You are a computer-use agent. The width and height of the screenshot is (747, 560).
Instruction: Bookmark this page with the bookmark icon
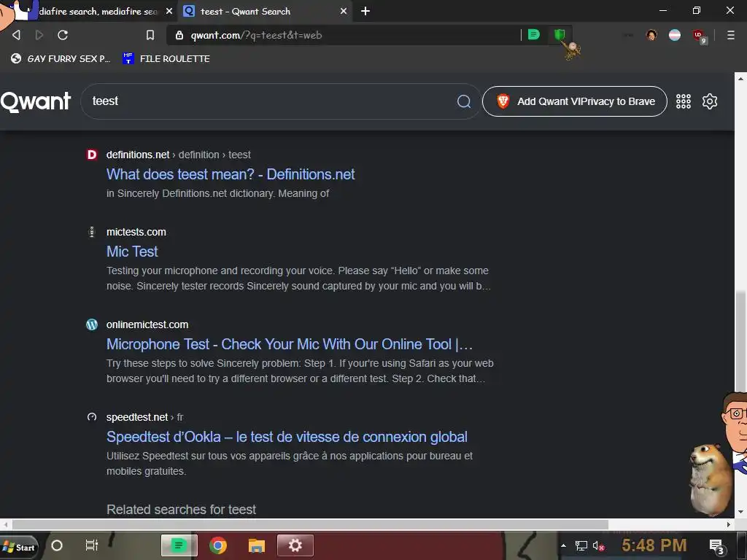(150, 35)
